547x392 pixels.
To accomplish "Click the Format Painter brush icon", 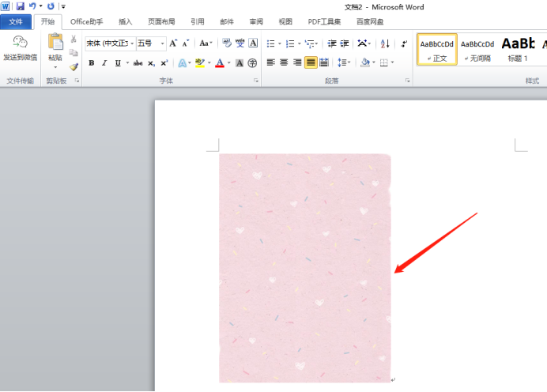I will click(74, 66).
